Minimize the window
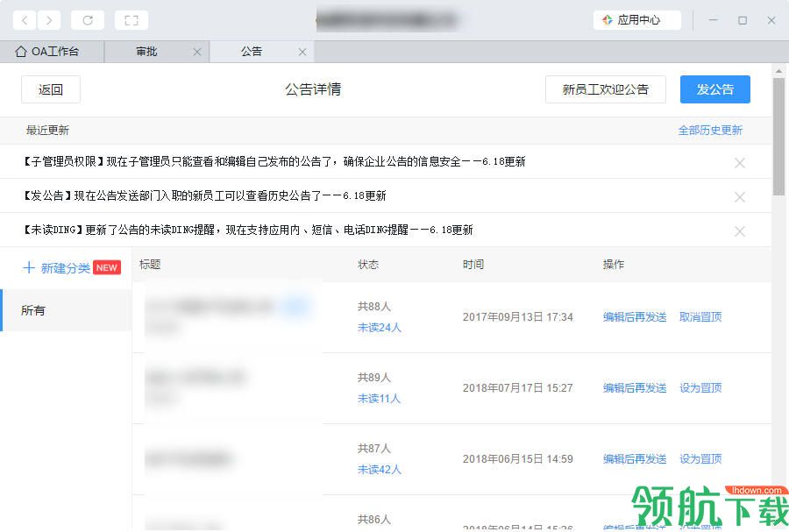The width and height of the screenshot is (789, 532). 713,20
